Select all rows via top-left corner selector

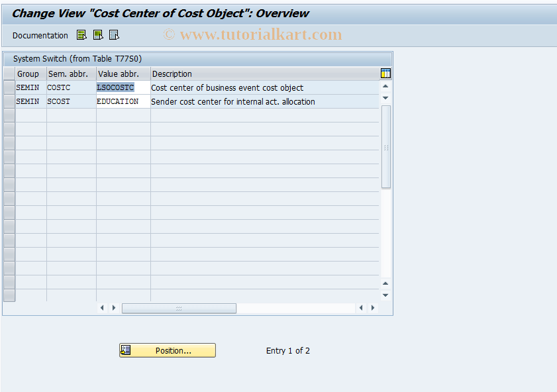click(9, 73)
